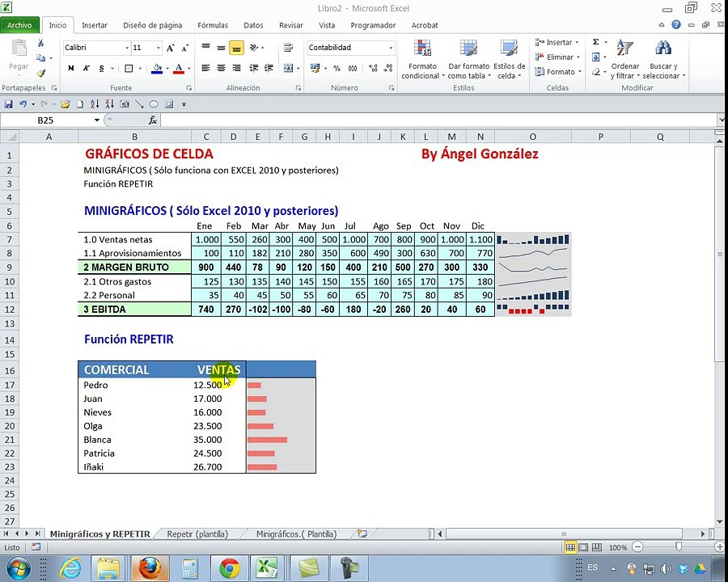
Task: Select the line shape icon
Action: pos(139,104)
